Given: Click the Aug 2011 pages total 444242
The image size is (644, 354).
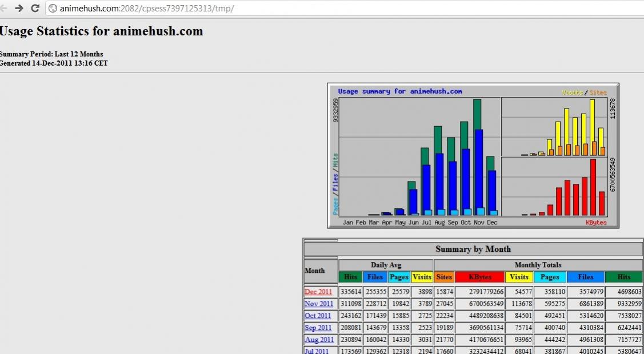Looking at the screenshot, I should 554,340.
